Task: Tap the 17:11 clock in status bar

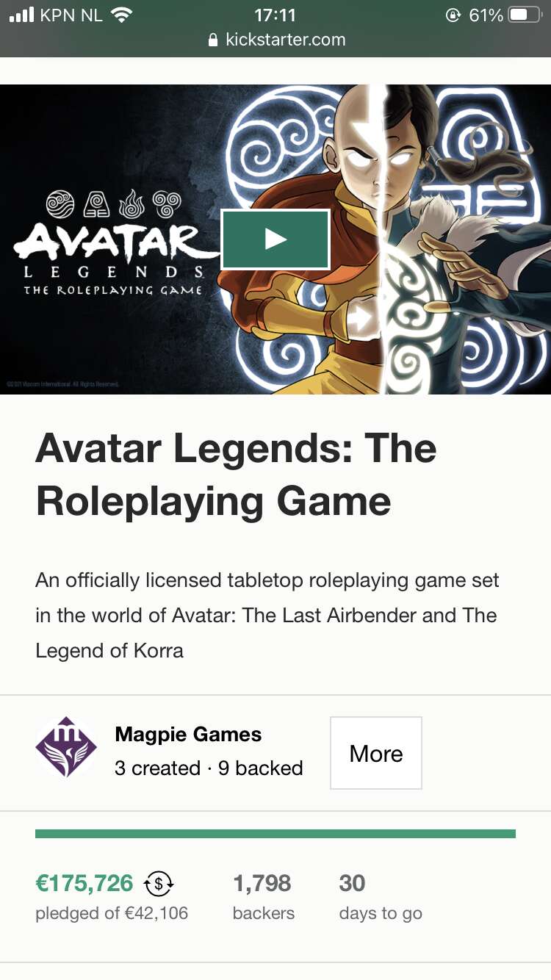Action: (x=275, y=15)
